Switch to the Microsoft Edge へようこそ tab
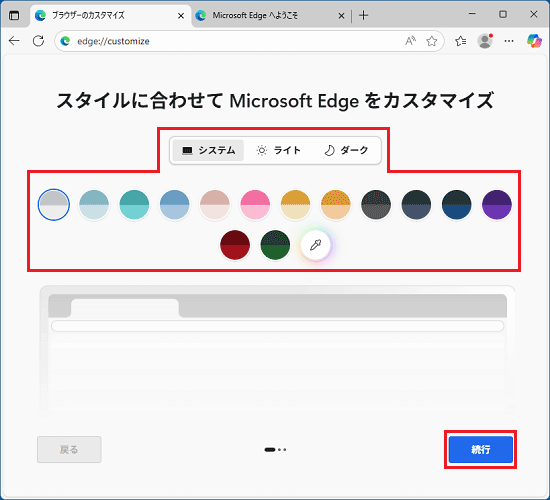The width and height of the screenshot is (550, 500). pos(271,16)
